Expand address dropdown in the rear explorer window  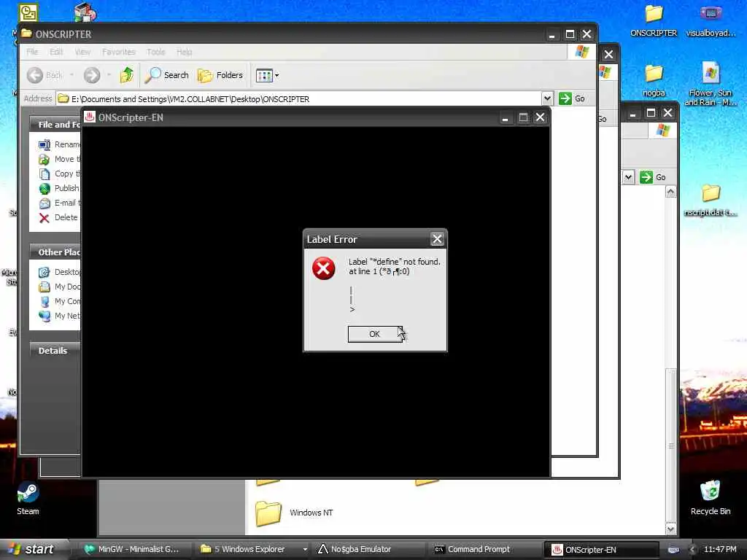point(628,177)
